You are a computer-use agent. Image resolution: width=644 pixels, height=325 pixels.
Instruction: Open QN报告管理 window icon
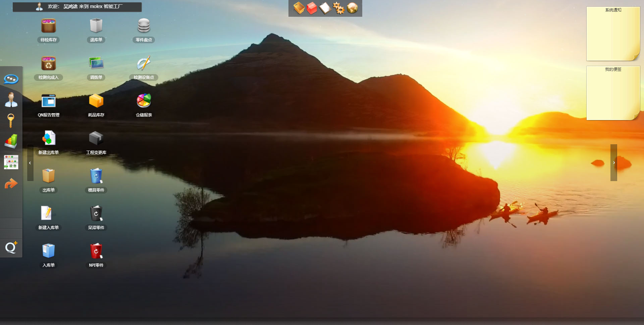tap(49, 101)
